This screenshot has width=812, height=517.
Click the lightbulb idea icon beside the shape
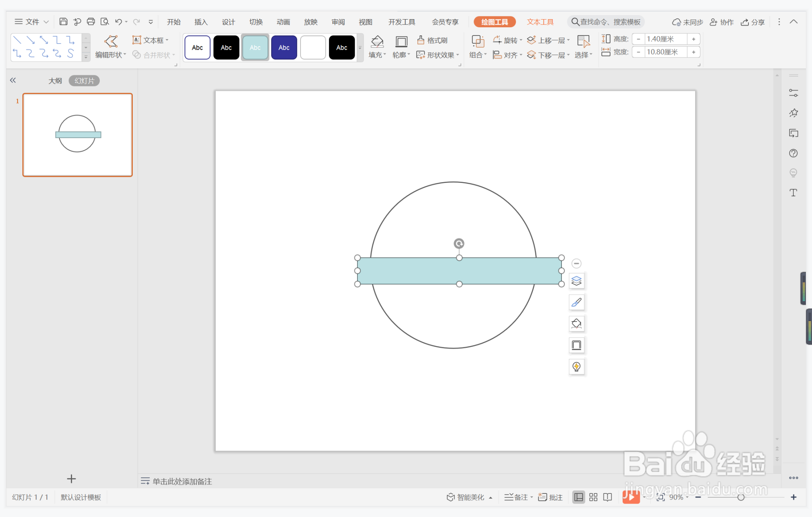(x=576, y=367)
